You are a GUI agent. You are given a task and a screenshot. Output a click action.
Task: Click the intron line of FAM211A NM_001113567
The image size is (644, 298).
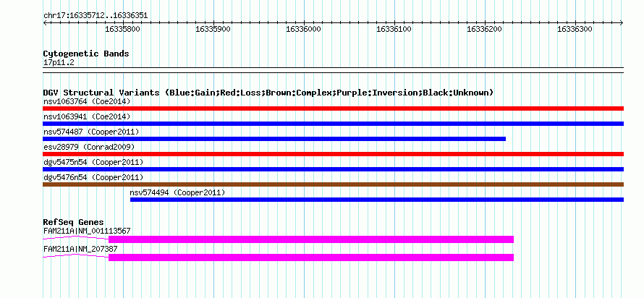[75, 237]
